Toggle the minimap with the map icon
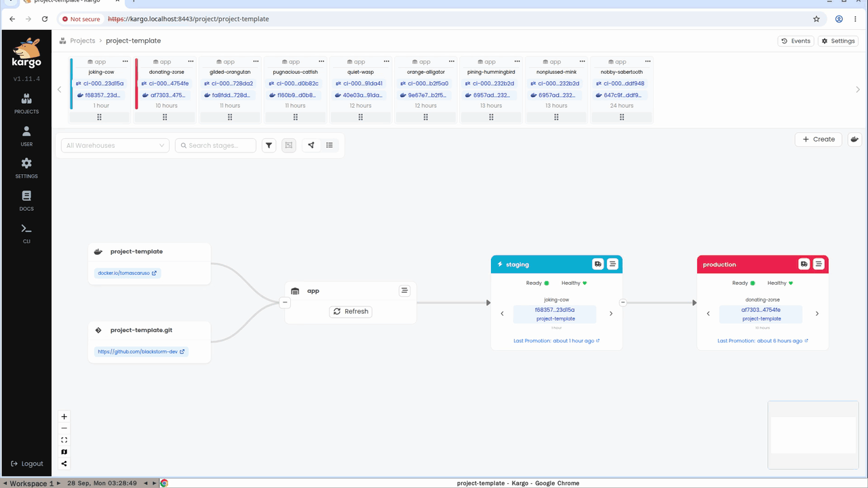This screenshot has width=868, height=488. coord(64,452)
